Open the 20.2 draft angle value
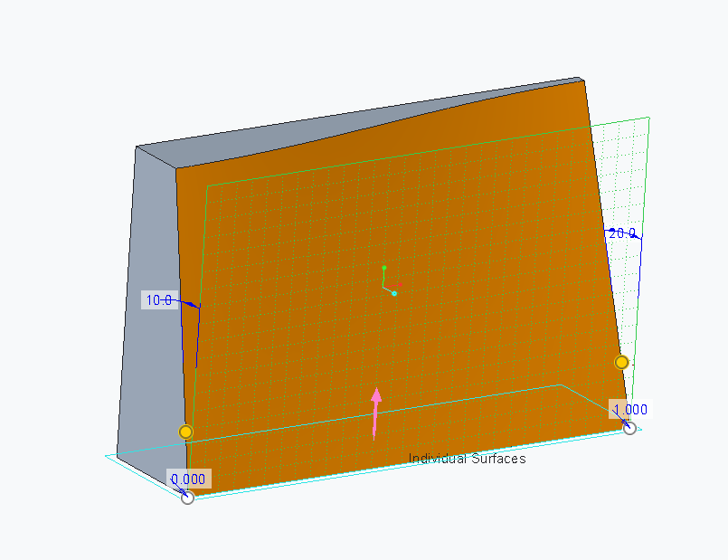The height and width of the screenshot is (560, 728). tap(621, 233)
